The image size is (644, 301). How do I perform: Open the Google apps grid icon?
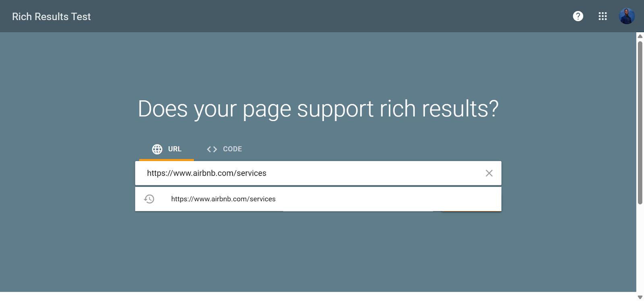(603, 16)
